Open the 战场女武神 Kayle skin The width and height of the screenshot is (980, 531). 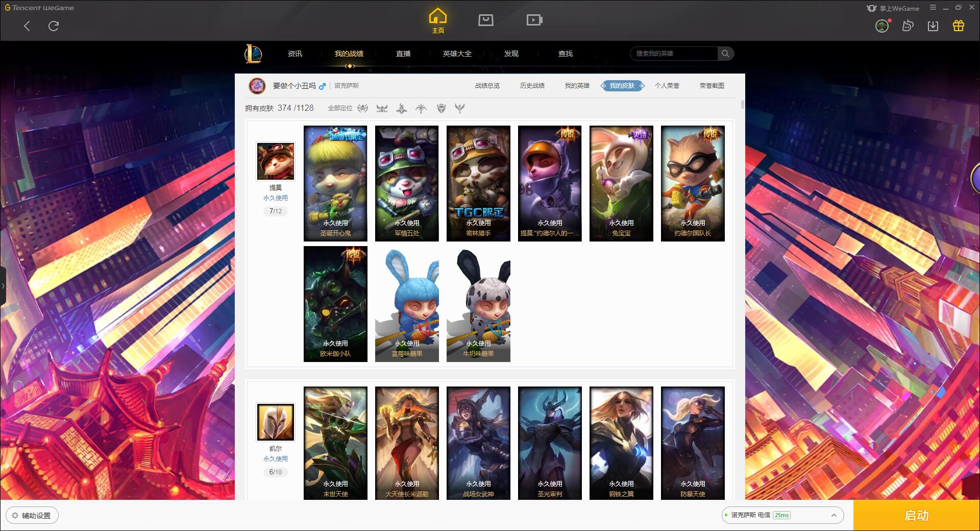pos(478,443)
